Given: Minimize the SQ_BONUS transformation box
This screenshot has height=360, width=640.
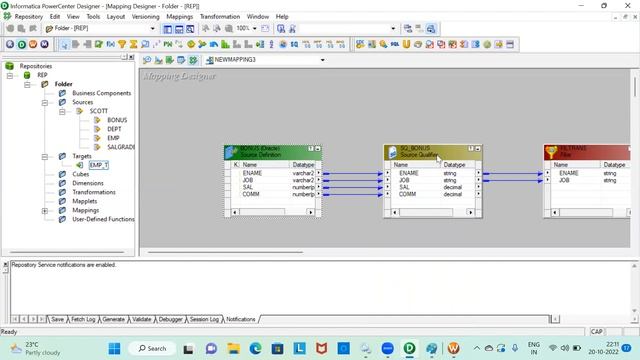Looking at the screenshot, I should [478, 149].
